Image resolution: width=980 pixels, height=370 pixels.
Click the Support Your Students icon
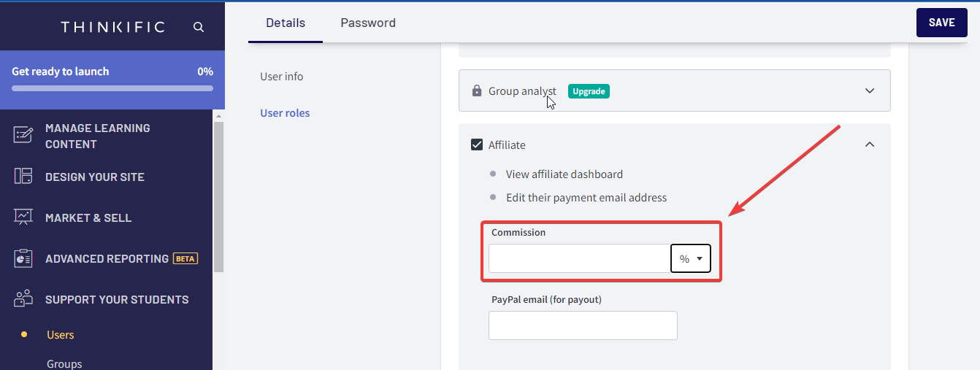click(23, 299)
